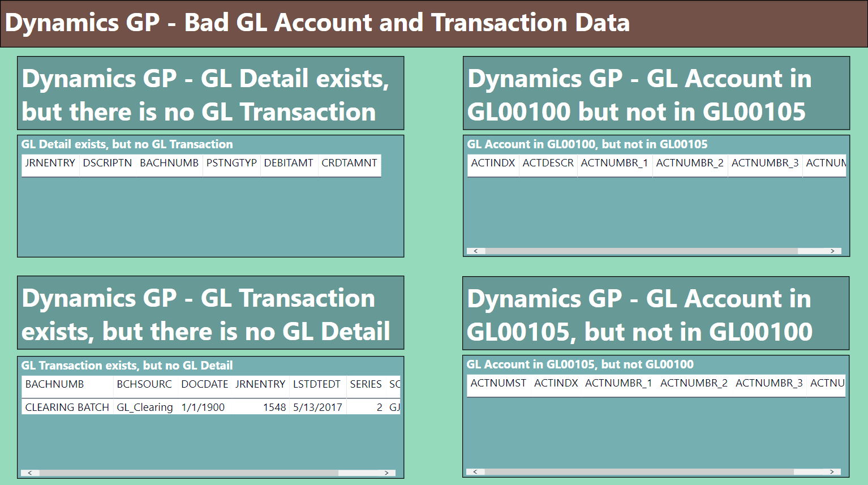
Task: Sort by ACTINDX in GL00100 not GL00105 table
Action: pyautogui.click(x=493, y=163)
